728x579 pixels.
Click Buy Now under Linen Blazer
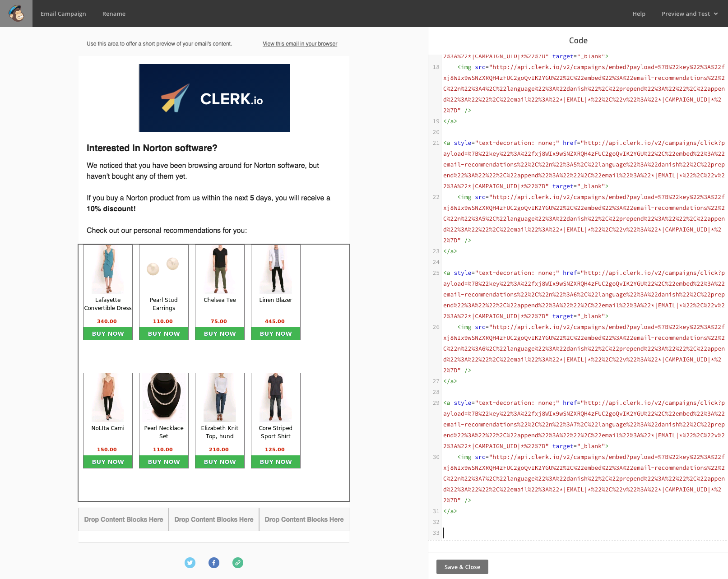point(276,334)
